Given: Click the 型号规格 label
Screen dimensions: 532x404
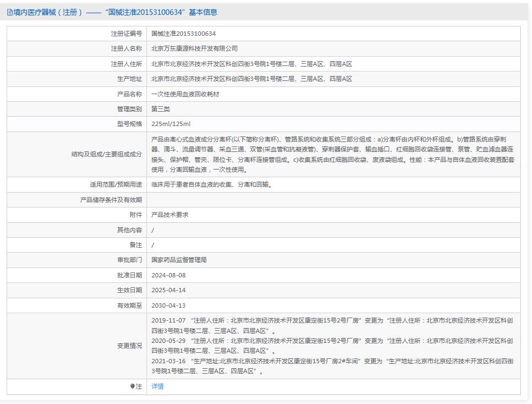Looking at the screenshot, I should [x=129, y=124].
